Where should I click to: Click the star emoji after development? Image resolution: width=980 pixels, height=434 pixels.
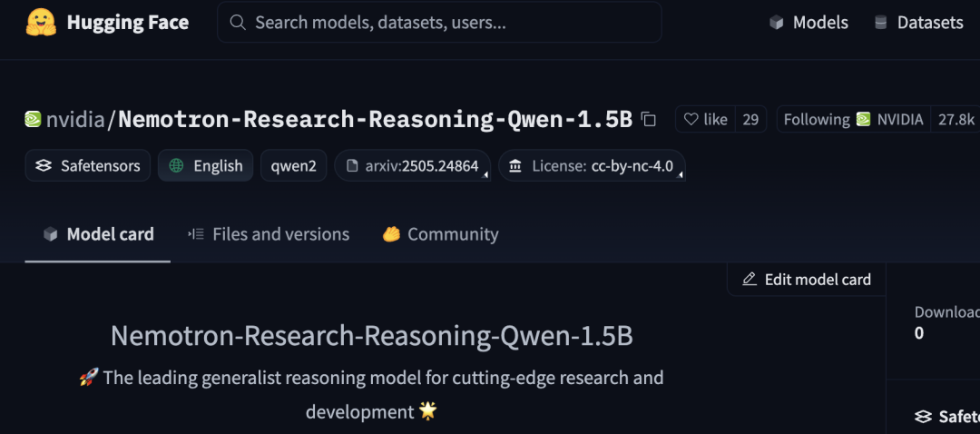click(x=428, y=411)
